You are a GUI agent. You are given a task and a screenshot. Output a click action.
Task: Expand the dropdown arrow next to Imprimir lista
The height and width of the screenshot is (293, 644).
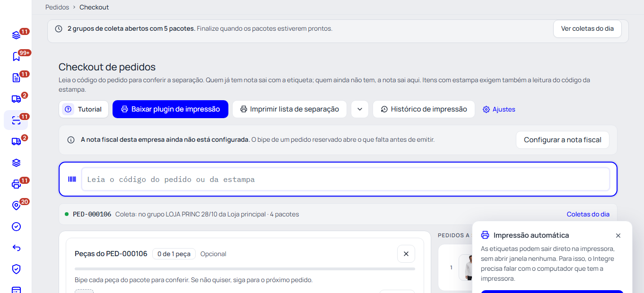[360, 109]
